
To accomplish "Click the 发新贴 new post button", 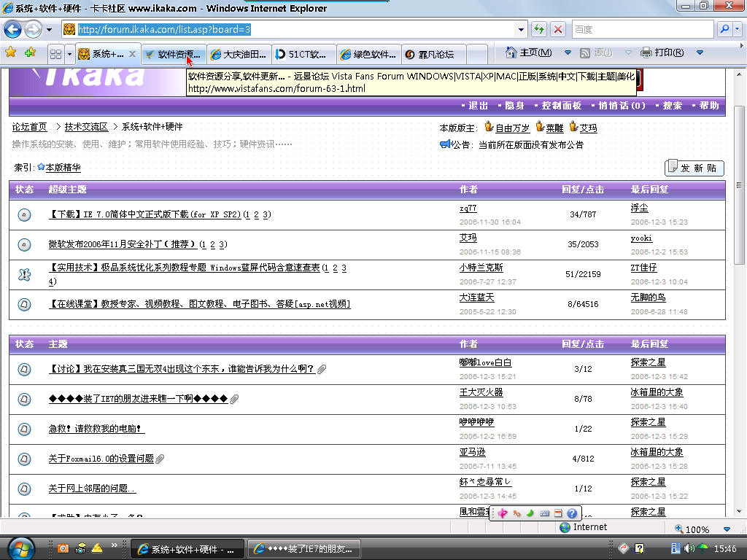I will click(693, 168).
